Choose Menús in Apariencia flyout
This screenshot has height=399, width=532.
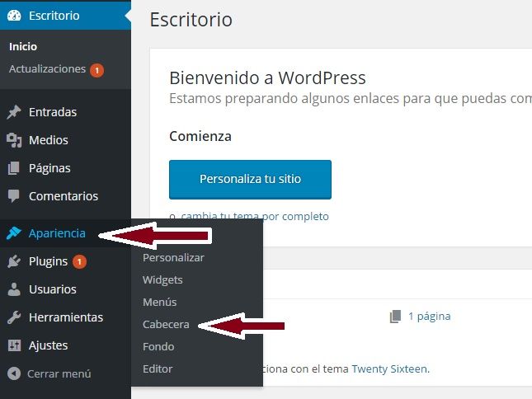coord(159,302)
